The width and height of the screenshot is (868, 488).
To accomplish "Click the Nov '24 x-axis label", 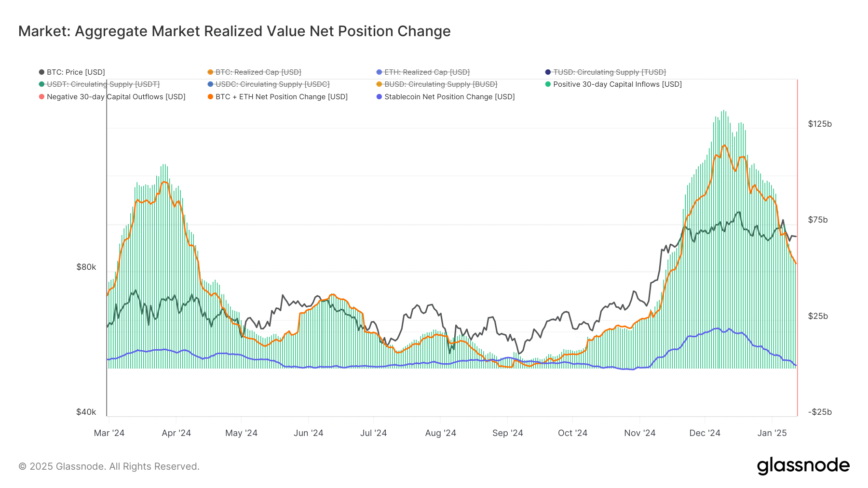I will pos(639,433).
